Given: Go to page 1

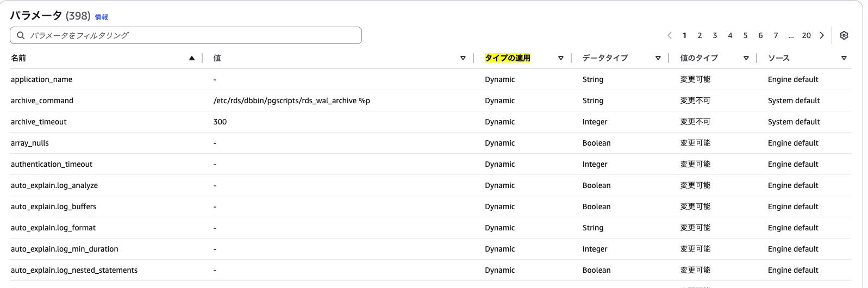Looking at the screenshot, I should pyautogui.click(x=684, y=35).
